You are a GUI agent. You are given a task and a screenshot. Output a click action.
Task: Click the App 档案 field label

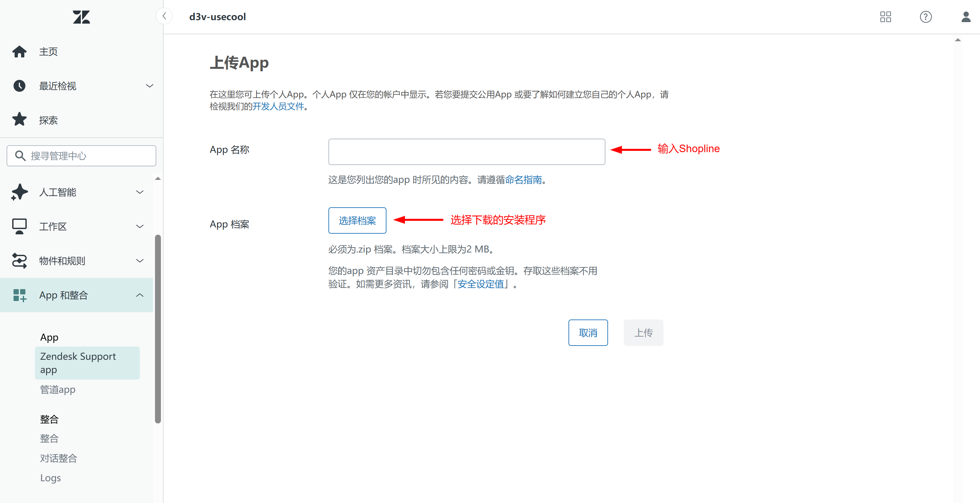[230, 224]
